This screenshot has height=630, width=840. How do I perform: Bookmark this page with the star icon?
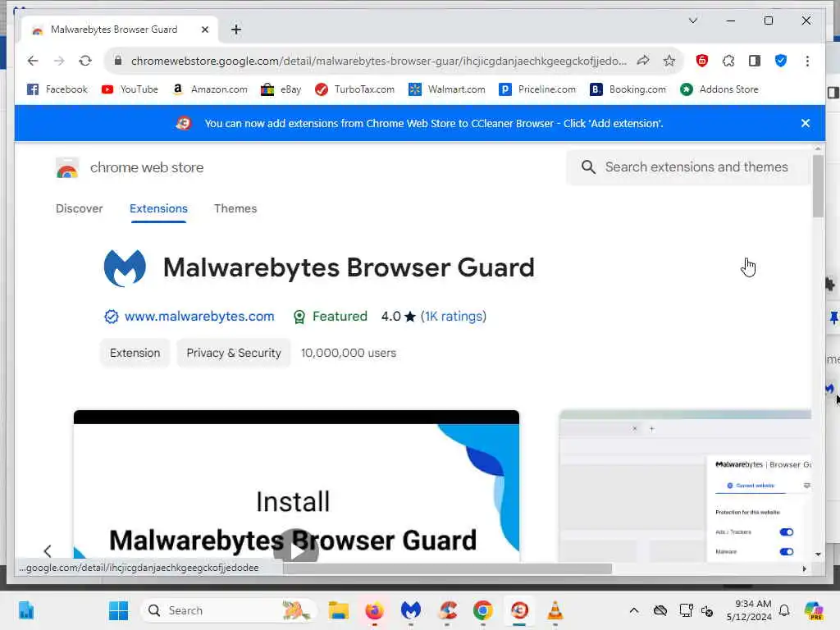click(x=669, y=61)
